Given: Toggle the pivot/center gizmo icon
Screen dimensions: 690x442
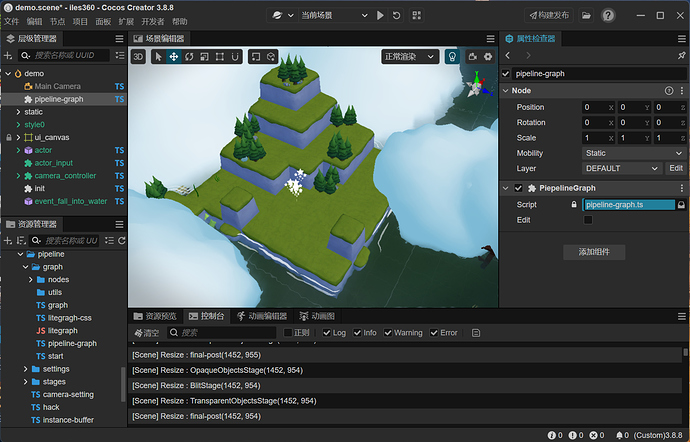Looking at the screenshot, I should pos(256,56).
